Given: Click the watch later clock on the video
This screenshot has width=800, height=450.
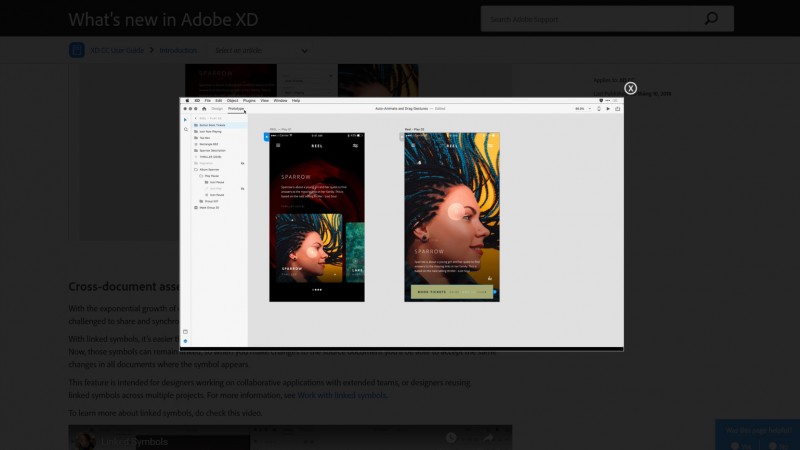Looking at the screenshot, I should tap(451, 438).
